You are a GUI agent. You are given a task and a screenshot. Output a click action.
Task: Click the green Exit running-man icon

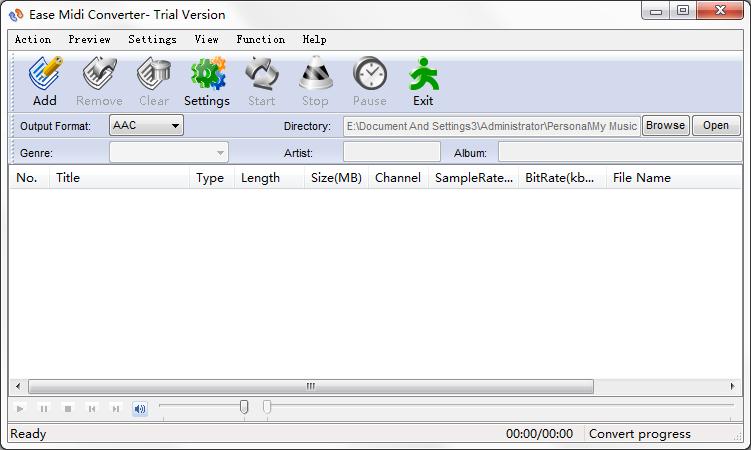pos(424,74)
